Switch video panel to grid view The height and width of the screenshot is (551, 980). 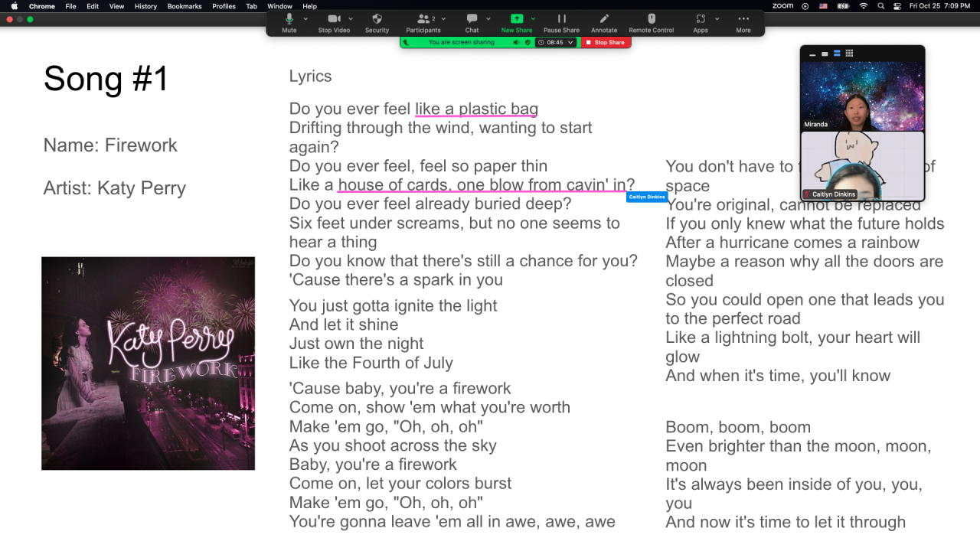[849, 54]
